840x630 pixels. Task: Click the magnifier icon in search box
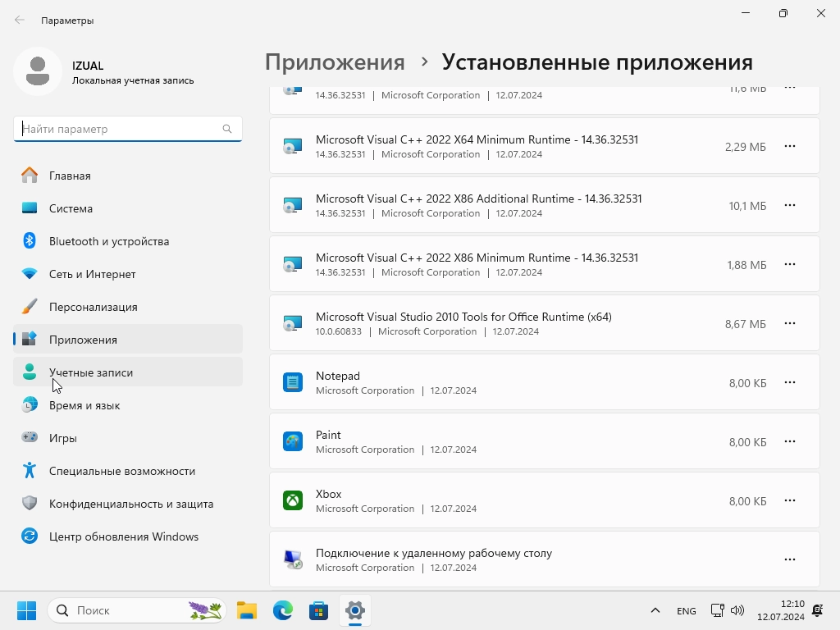[227, 129]
